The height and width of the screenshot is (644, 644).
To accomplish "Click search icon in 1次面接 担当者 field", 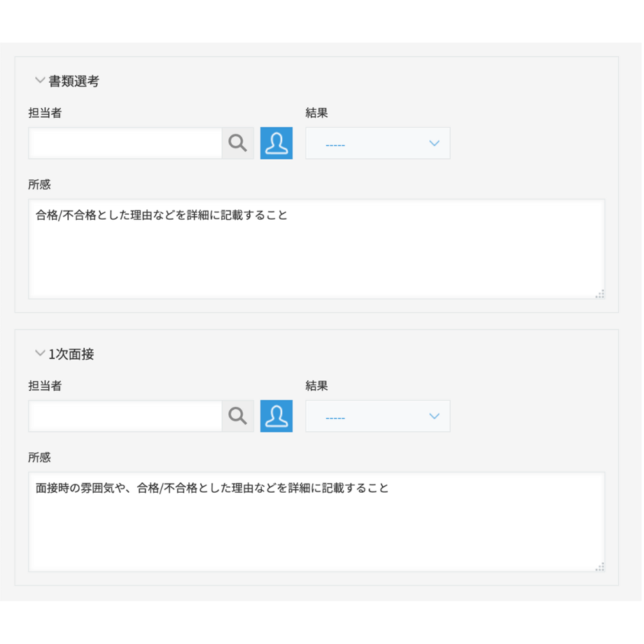I will pyautogui.click(x=238, y=416).
